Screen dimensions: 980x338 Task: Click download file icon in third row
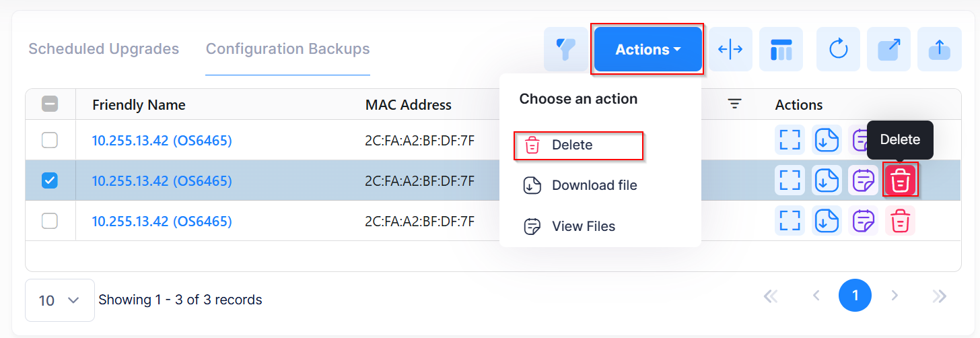coord(826,221)
